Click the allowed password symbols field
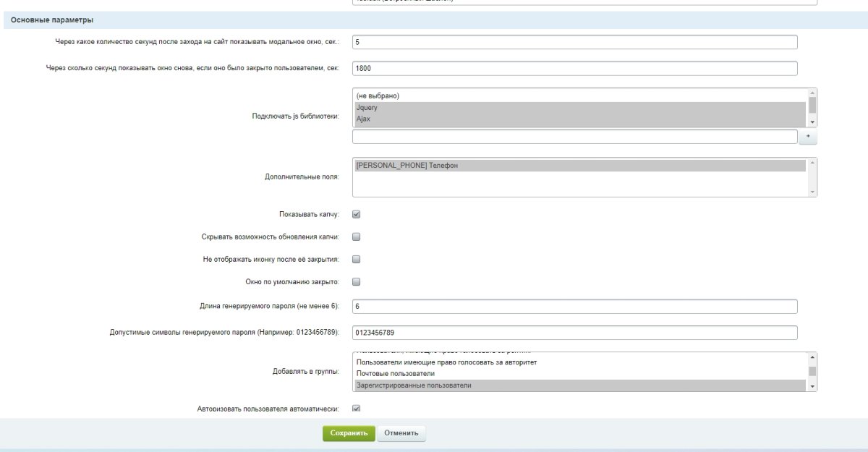Viewport: 868px width, 452px height. tap(574, 333)
